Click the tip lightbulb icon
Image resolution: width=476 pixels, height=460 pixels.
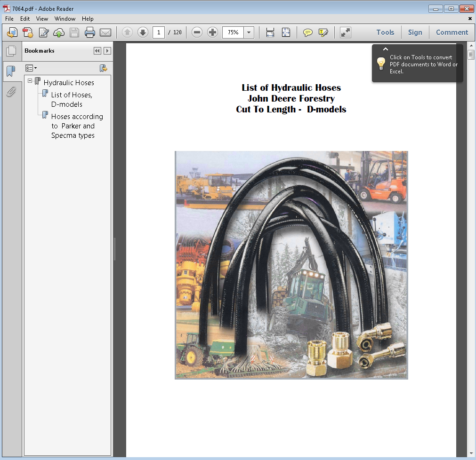pos(381,63)
